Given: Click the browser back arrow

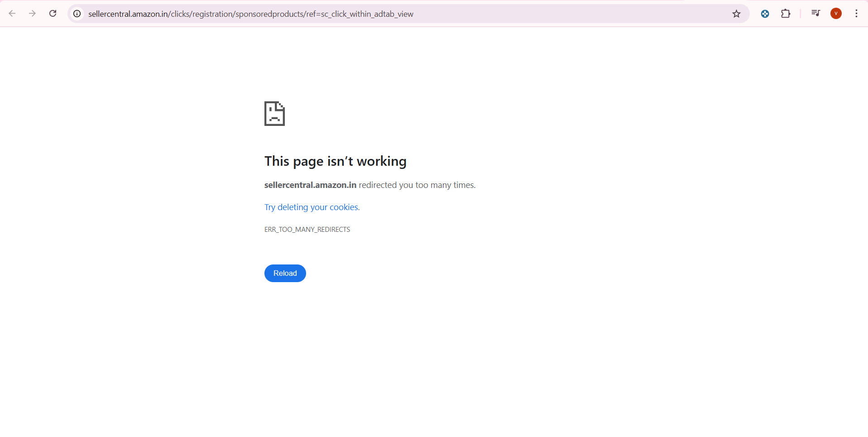Looking at the screenshot, I should 12,14.
